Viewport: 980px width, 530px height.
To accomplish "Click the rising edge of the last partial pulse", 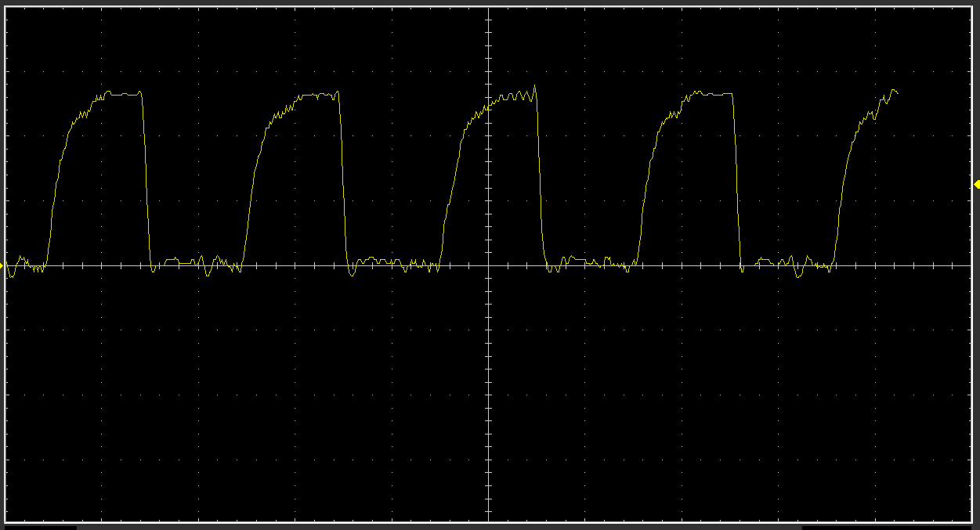I will click(x=841, y=196).
